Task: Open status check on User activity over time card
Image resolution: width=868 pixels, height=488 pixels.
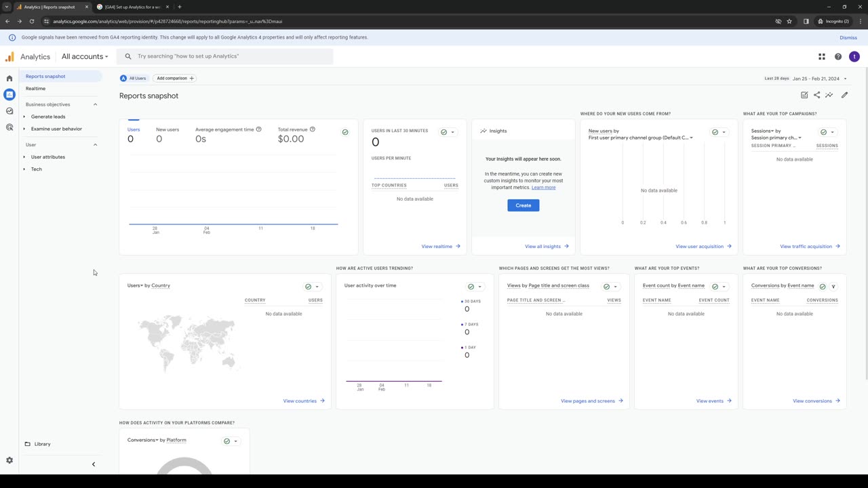Action: 475,287
